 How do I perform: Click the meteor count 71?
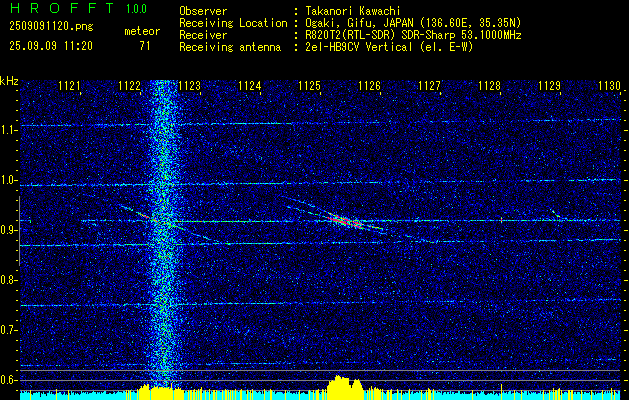[x=145, y=46]
